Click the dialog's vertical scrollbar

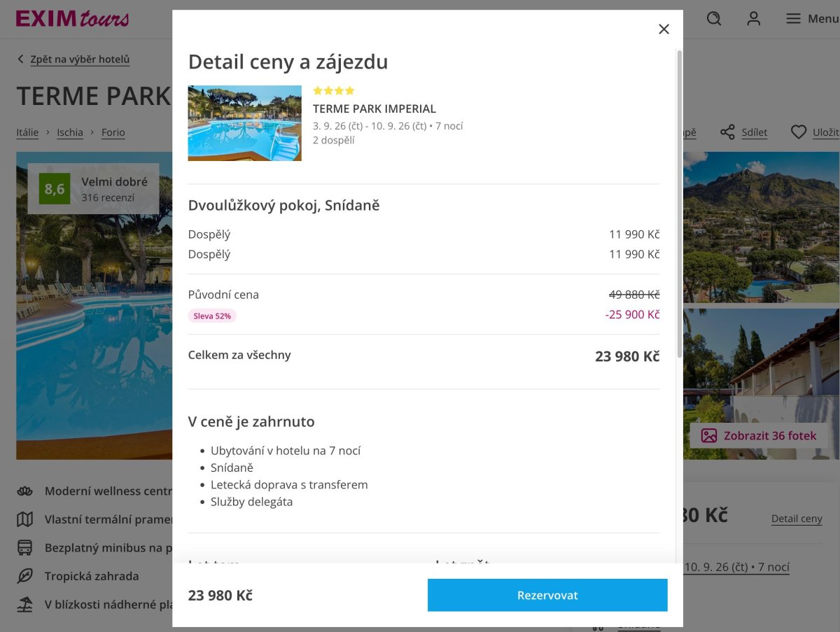(679, 204)
